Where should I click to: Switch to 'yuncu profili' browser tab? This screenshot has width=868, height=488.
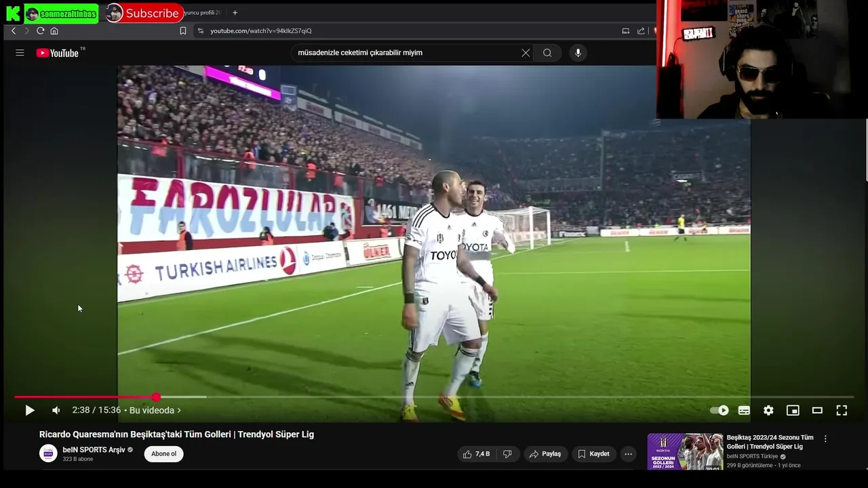click(x=202, y=12)
